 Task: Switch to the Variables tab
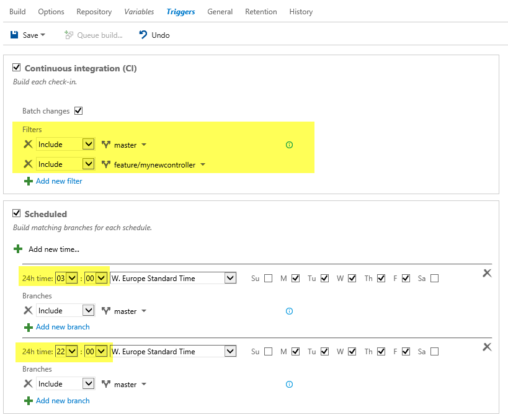click(139, 12)
